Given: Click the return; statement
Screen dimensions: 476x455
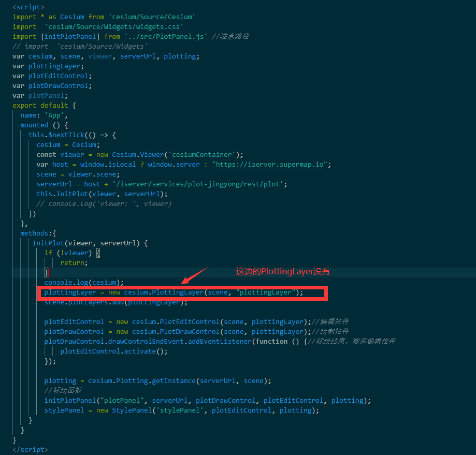Looking at the screenshot, I should [x=74, y=263].
